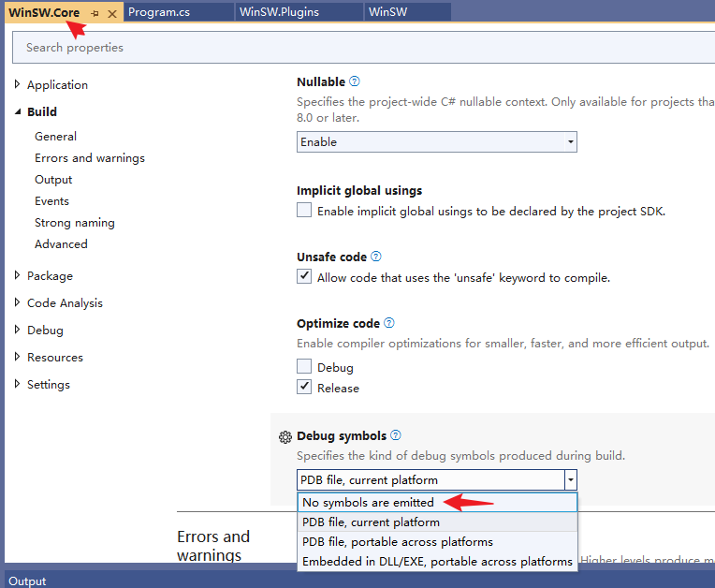The width and height of the screenshot is (715, 588).
Task: Open the Debug symbols dropdown arrow
Action: point(571,480)
